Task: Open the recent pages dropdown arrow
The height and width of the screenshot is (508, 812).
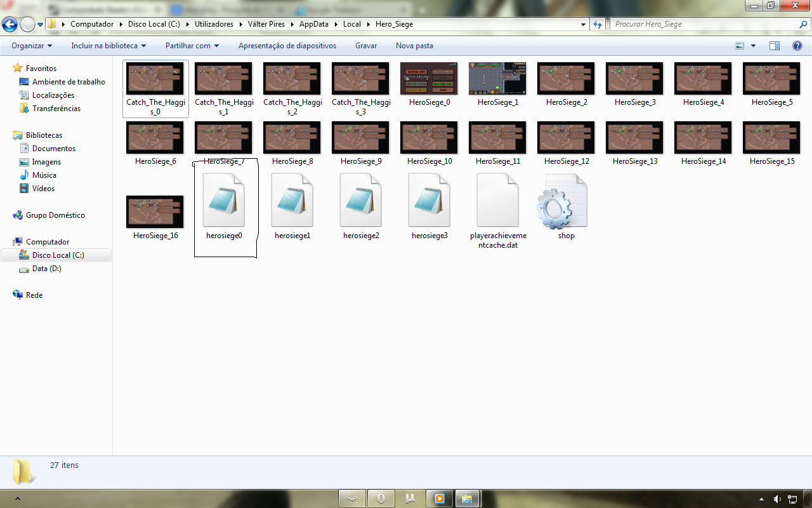Action: click(41, 25)
